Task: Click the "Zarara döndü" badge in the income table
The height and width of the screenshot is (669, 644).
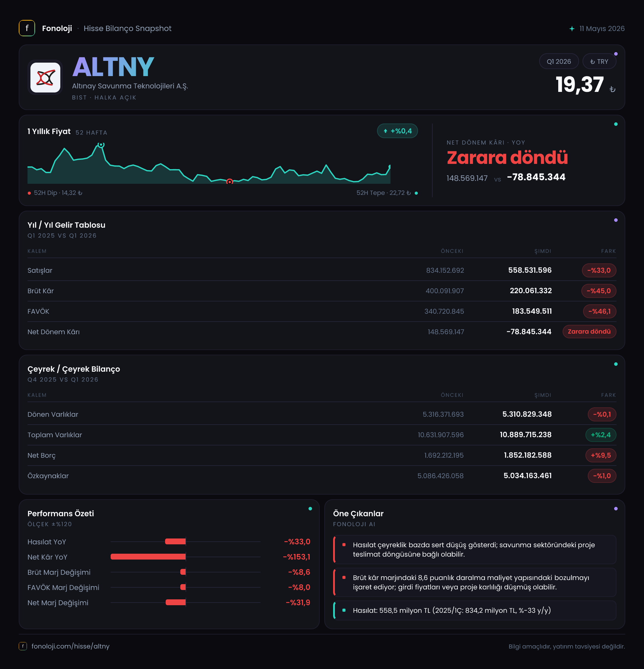Action: pyautogui.click(x=589, y=332)
